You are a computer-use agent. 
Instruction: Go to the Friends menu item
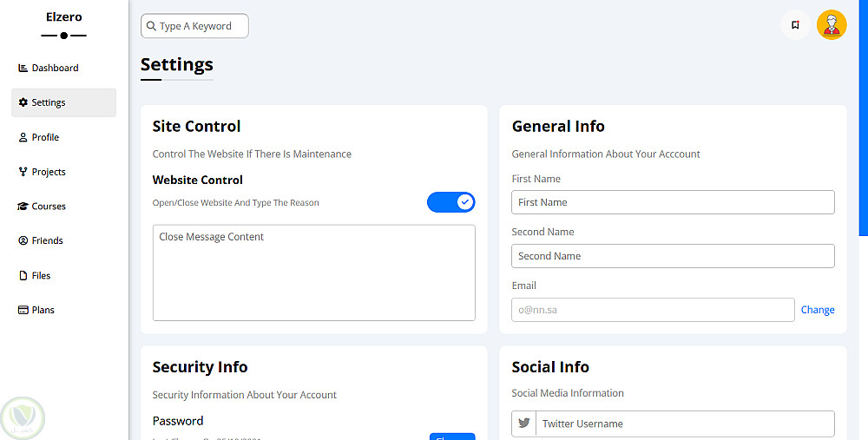[47, 240]
